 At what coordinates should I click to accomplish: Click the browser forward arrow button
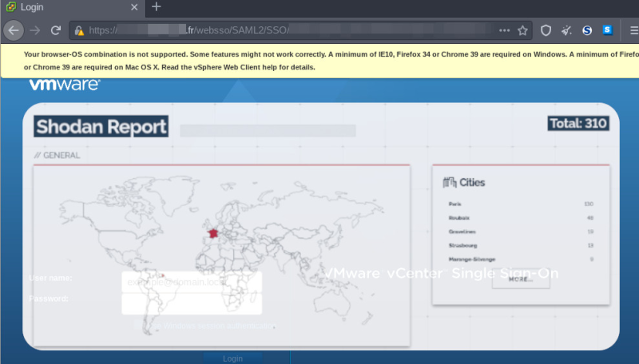(x=34, y=30)
